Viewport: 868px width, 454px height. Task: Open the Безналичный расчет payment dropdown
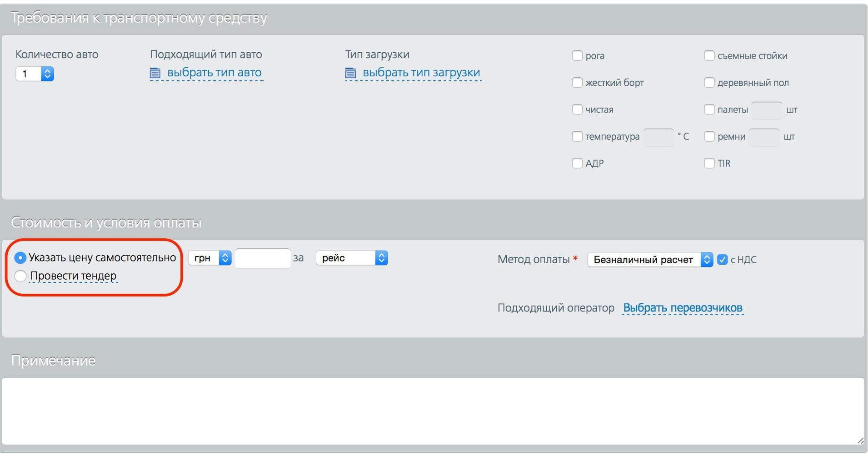pos(650,260)
